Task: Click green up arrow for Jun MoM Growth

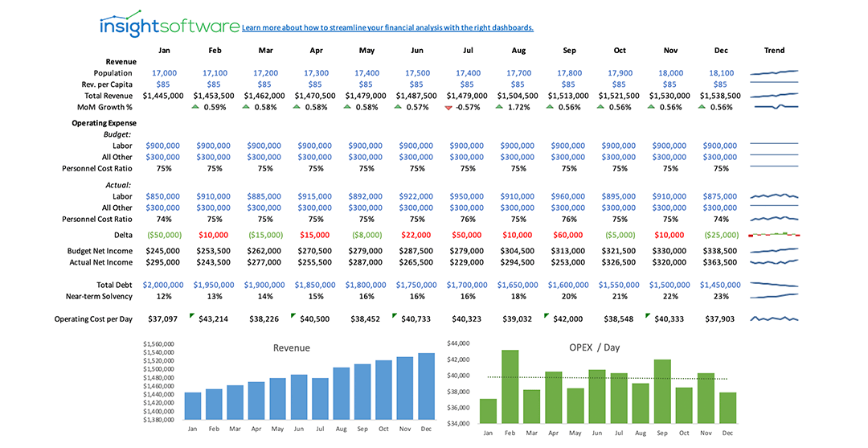Action: 398,106
